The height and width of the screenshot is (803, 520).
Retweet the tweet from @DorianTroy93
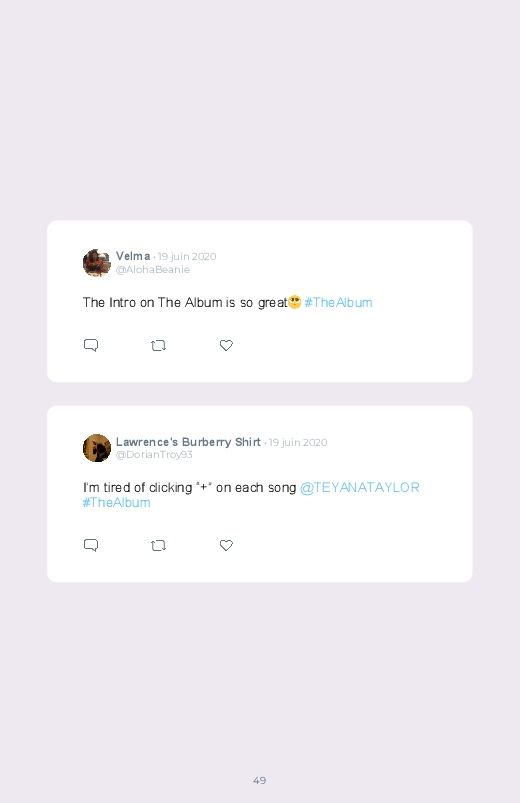pyautogui.click(x=158, y=545)
